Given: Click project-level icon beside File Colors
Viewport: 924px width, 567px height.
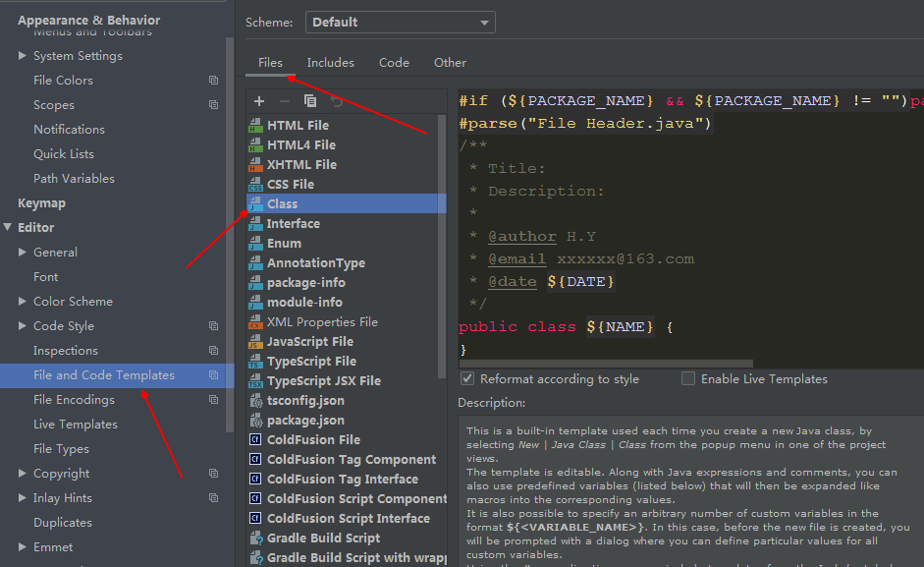Looking at the screenshot, I should point(213,81).
